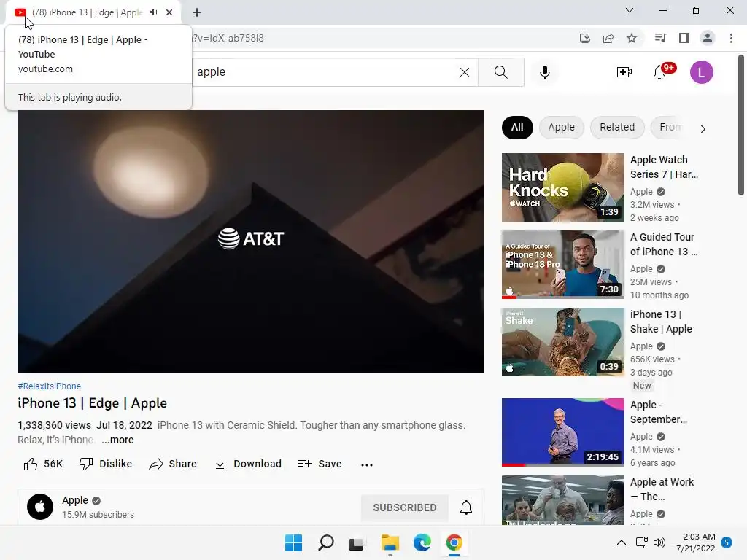Click the share this page icon
The width and height of the screenshot is (747, 560).
click(x=608, y=38)
